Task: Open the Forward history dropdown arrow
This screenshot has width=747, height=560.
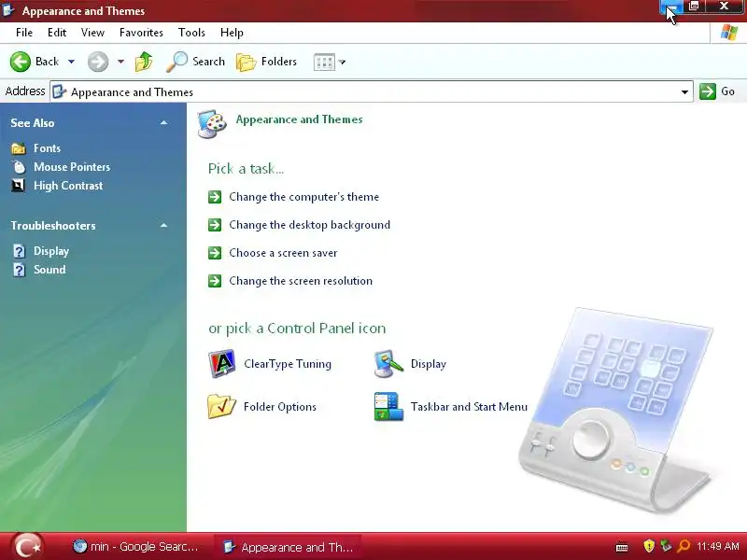Action: click(120, 62)
